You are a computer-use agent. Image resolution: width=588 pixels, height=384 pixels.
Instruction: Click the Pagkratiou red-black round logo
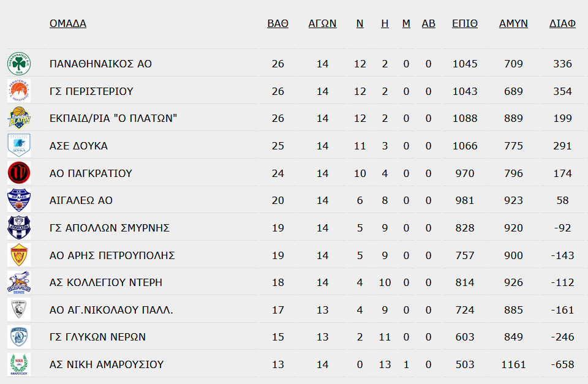click(19, 173)
